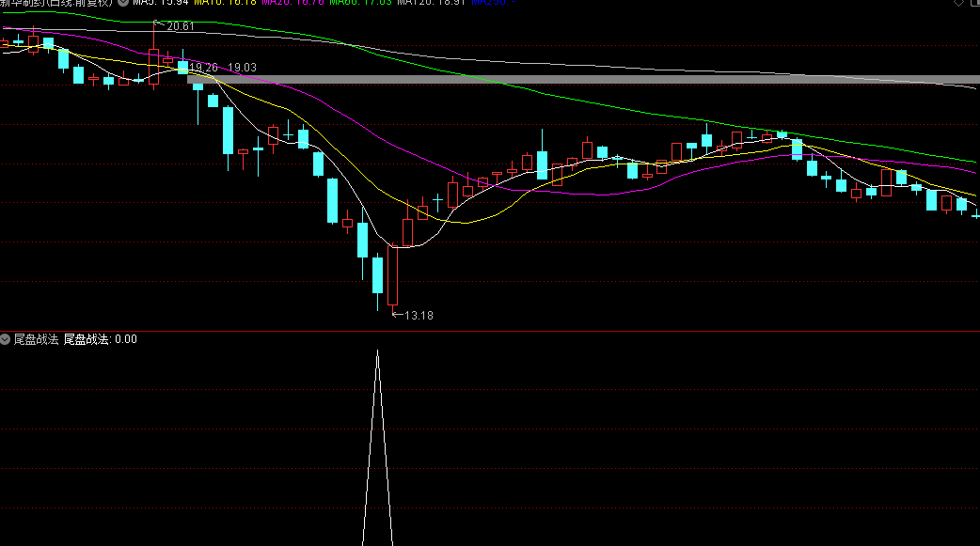
Task: Click the white signal spike in the 尾盘战法 panel
Action: 377,447
